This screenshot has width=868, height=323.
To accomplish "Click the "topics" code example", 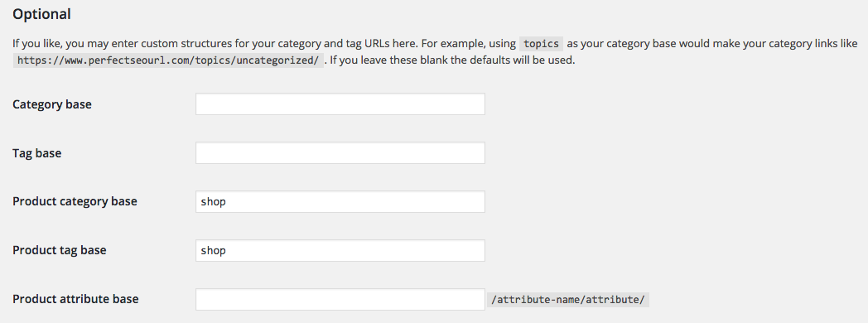I will point(541,44).
